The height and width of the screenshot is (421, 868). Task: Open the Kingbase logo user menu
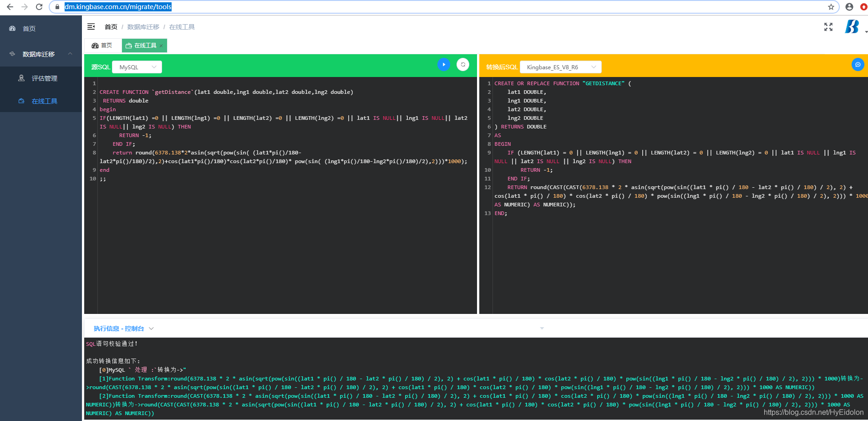[852, 27]
